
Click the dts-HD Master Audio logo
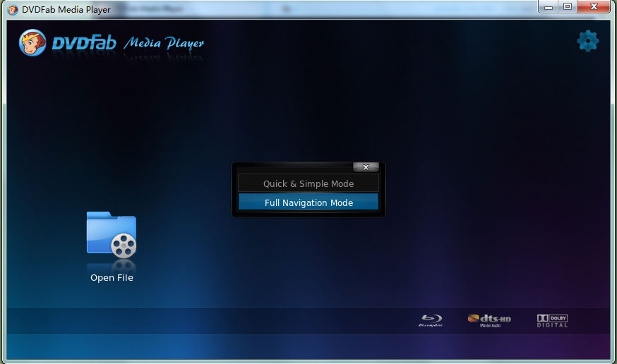(x=489, y=320)
